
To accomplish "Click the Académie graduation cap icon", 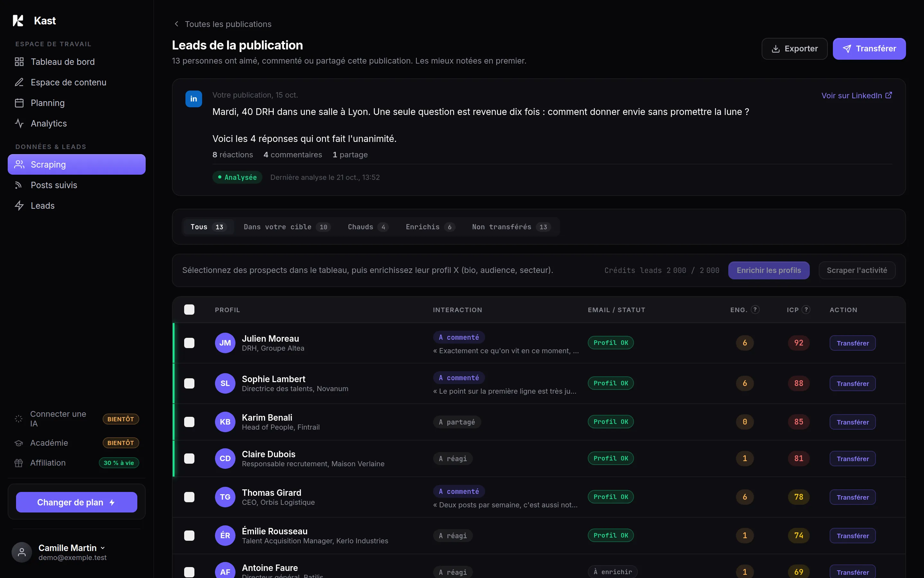I will [18, 443].
